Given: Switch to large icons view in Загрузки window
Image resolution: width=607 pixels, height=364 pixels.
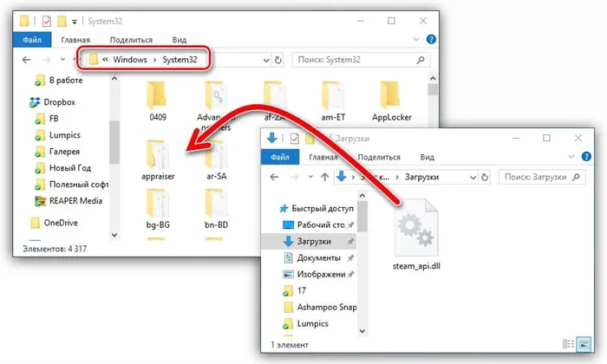Looking at the screenshot, I should [x=584, y=343].
